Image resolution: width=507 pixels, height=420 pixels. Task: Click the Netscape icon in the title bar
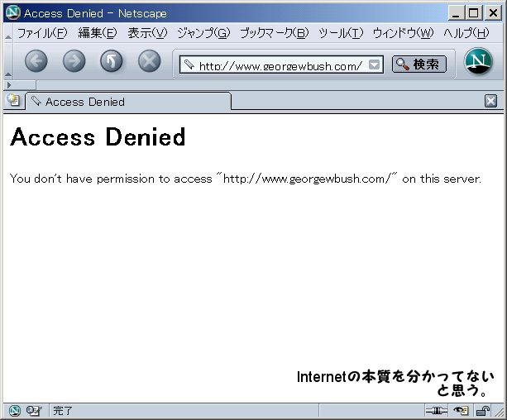tap(13, 13)
